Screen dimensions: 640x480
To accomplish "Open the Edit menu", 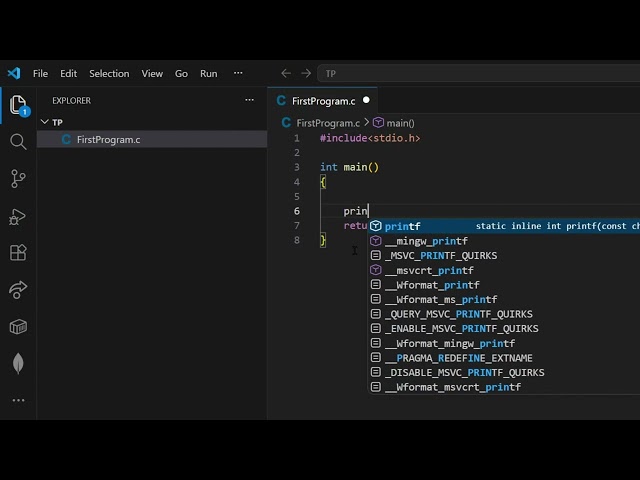I will tap(68, 73).
